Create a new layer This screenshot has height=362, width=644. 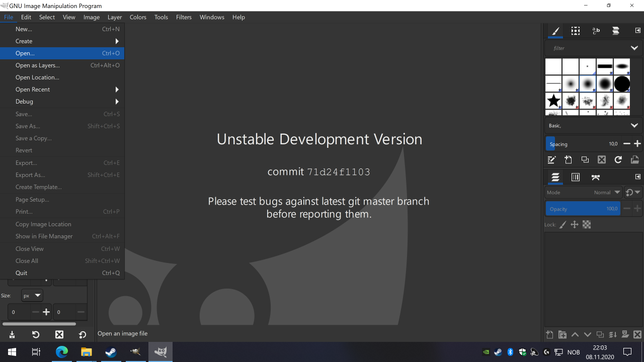[x=549, y=335]
